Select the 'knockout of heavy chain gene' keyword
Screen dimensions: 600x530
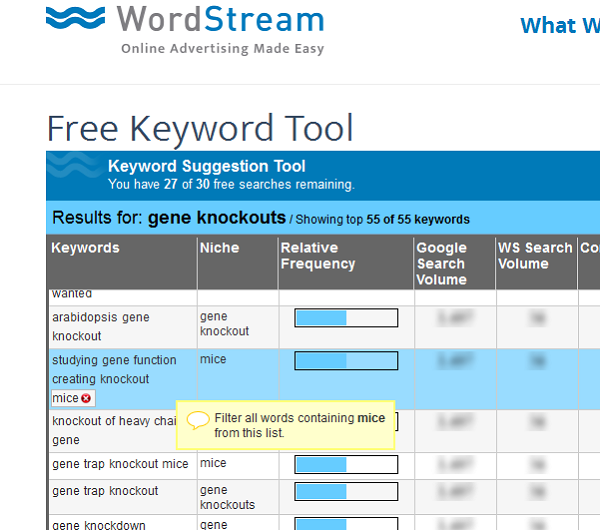114,430
